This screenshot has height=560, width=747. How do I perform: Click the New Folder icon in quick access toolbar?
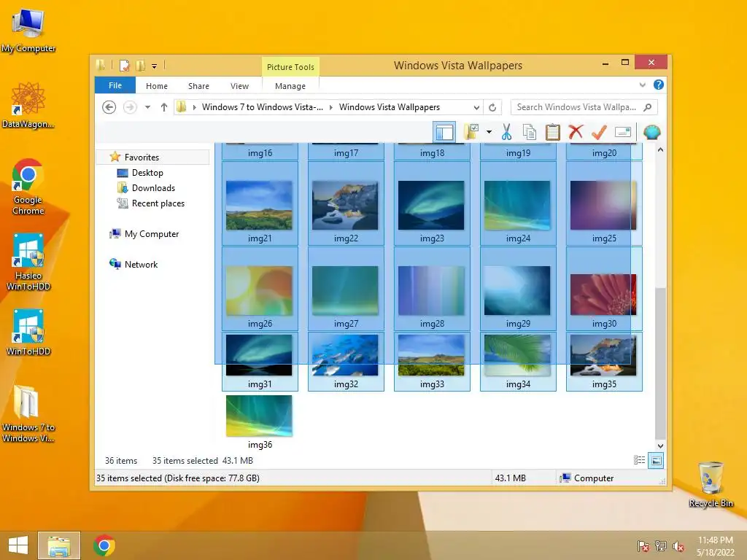click(x=141, y=65)
